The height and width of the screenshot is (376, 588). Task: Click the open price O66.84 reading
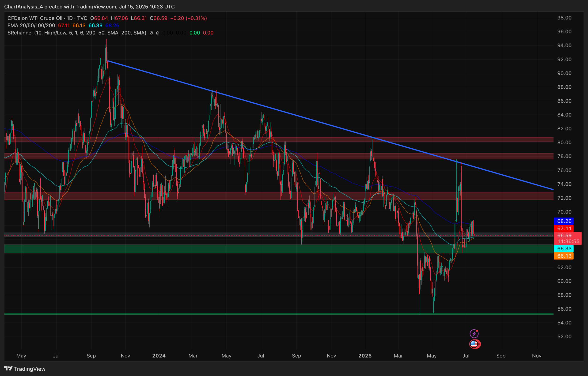(x=99, y=18)
